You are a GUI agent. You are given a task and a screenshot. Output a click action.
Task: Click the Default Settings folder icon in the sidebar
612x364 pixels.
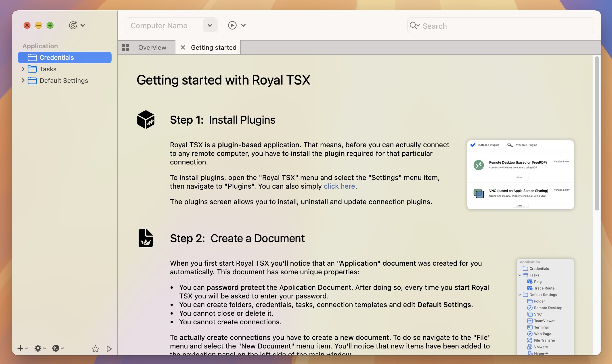[32, 81]
